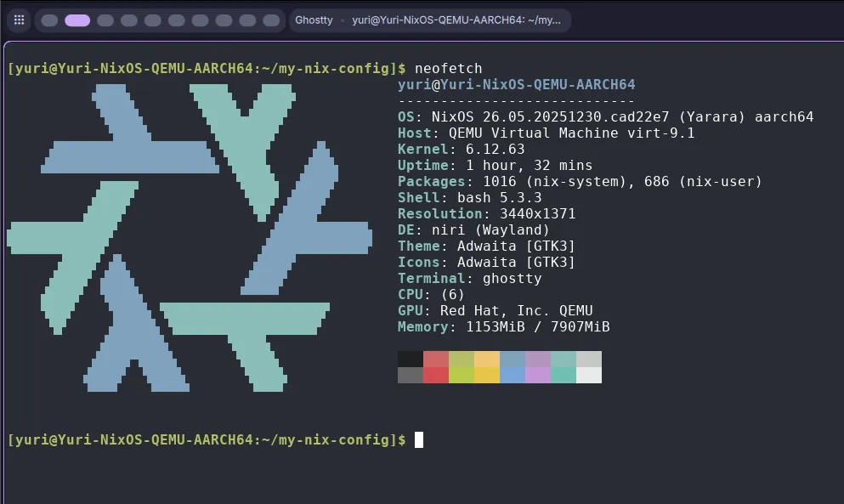
Task: Jump to the fifth workspace pill
Action: click(x=153, y=20)
